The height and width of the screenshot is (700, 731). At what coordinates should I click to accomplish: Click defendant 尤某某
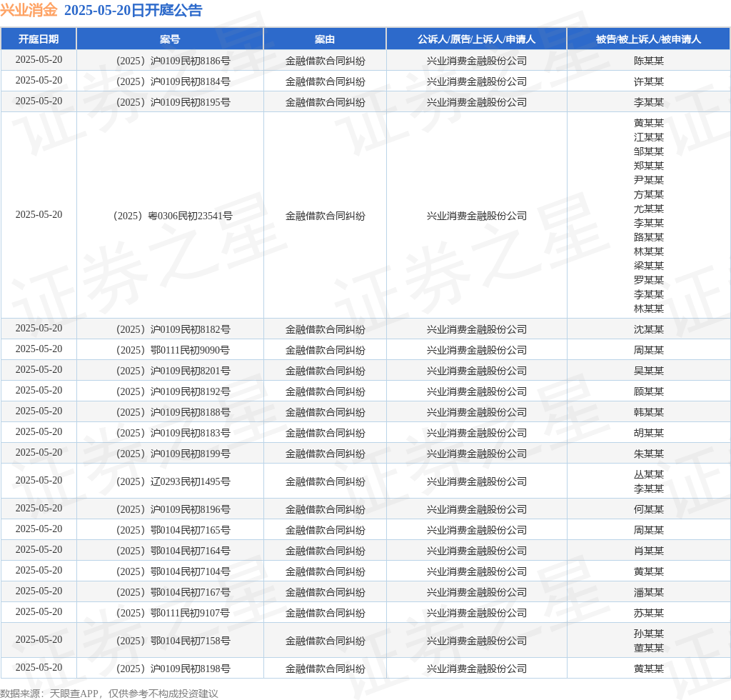648,209
